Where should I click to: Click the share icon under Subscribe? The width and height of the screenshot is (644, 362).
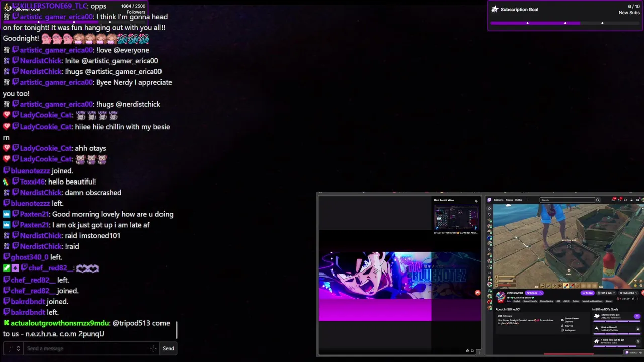point(633,299)
